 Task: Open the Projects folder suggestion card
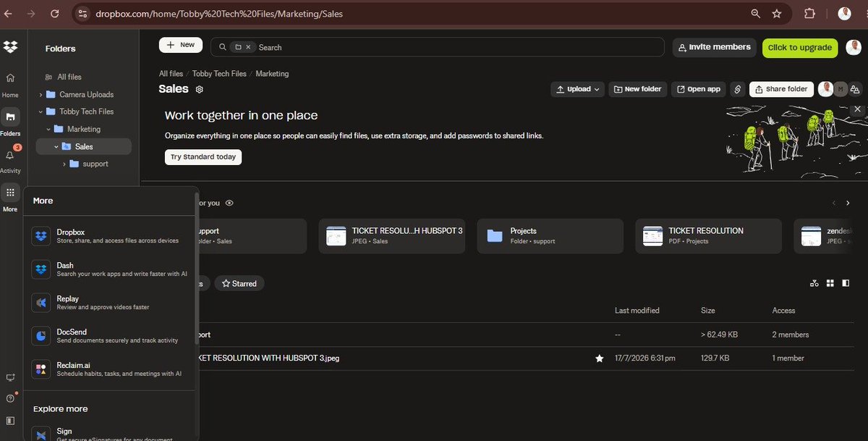[550, 236]
